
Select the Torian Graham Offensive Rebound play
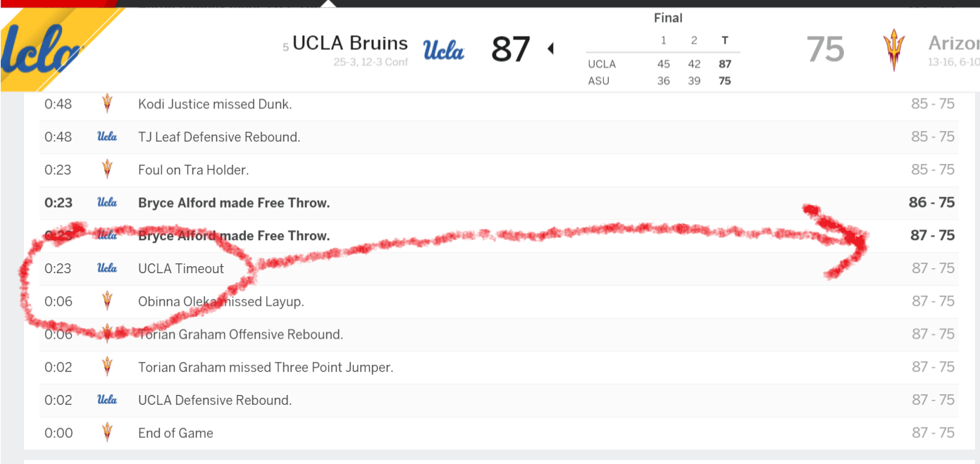240,334
